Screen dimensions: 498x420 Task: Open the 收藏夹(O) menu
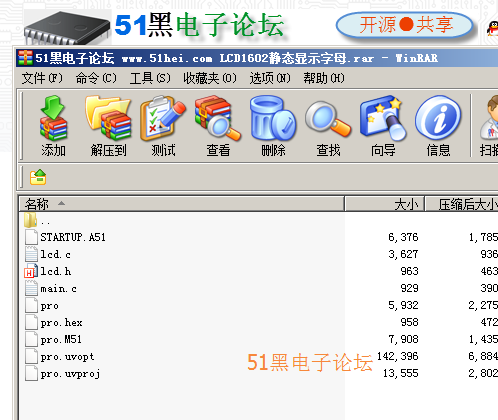pos(210,78)
